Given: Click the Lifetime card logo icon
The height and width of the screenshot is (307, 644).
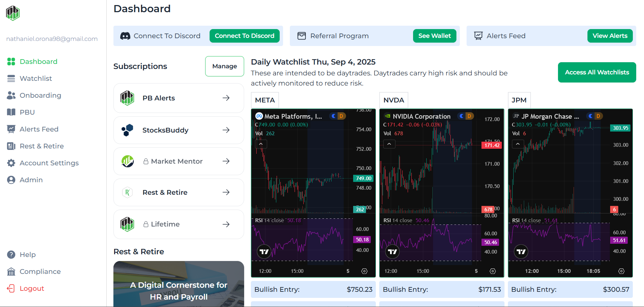Looking at the screenshot, I should tap(127, 224).
